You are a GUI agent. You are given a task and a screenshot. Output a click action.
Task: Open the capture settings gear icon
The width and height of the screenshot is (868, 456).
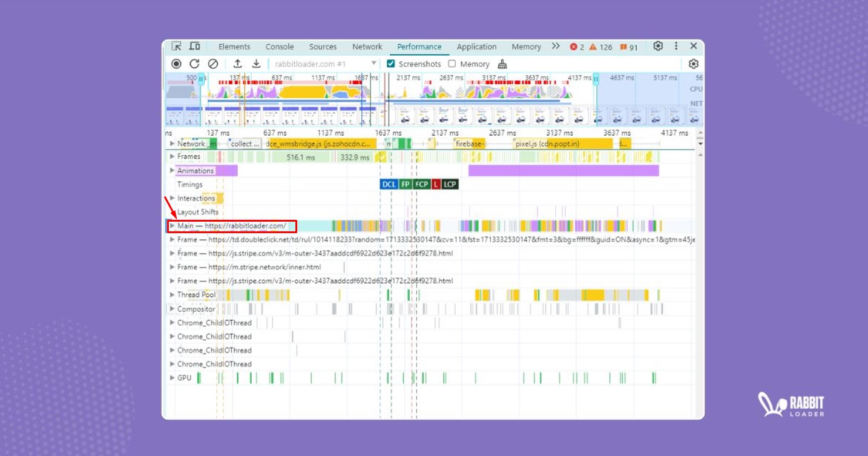[x=694, y=64]
